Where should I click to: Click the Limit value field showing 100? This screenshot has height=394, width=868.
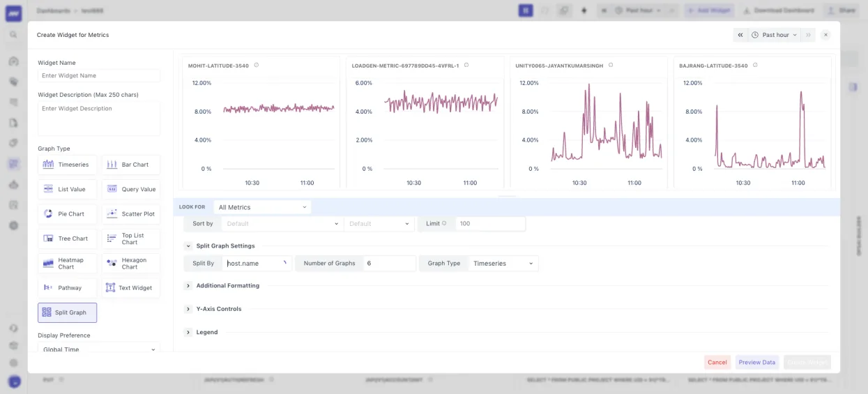tap(490, 224)
